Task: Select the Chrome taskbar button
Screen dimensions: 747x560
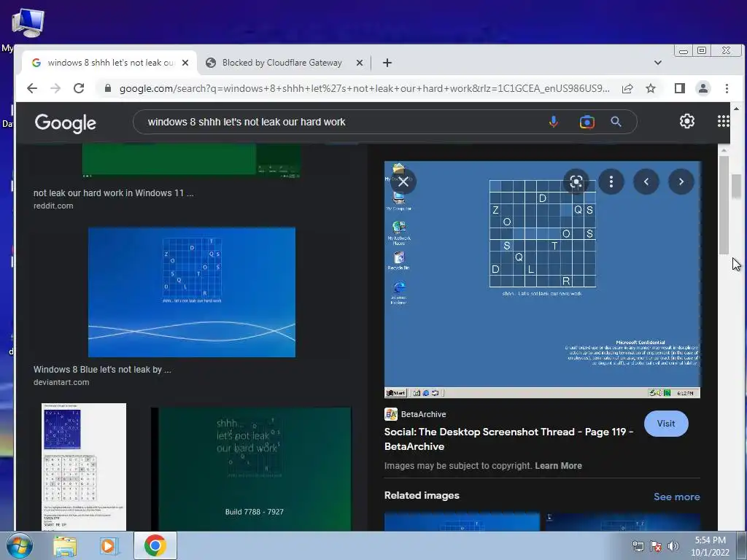Action: coord(155,545)
